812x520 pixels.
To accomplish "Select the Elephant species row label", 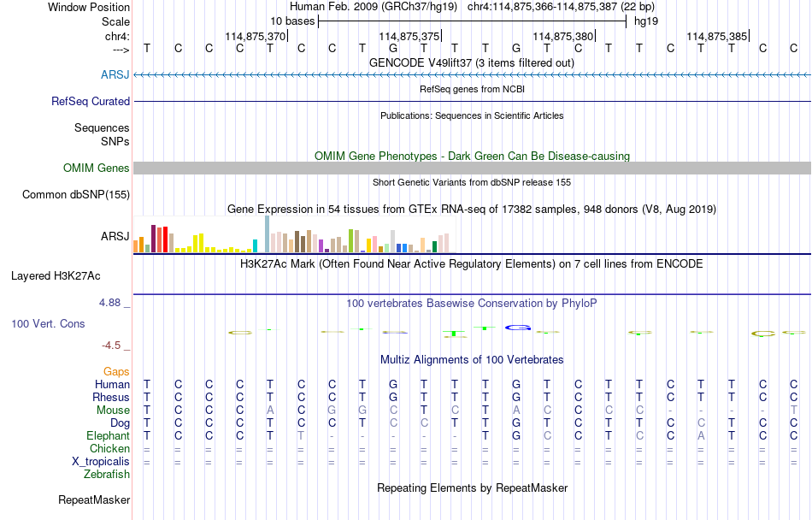I will 109,435.
